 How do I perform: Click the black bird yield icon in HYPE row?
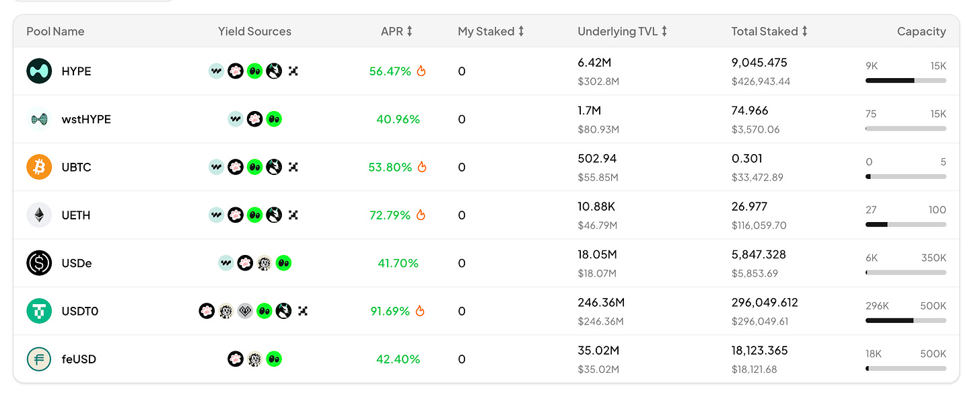click(273, 71)
